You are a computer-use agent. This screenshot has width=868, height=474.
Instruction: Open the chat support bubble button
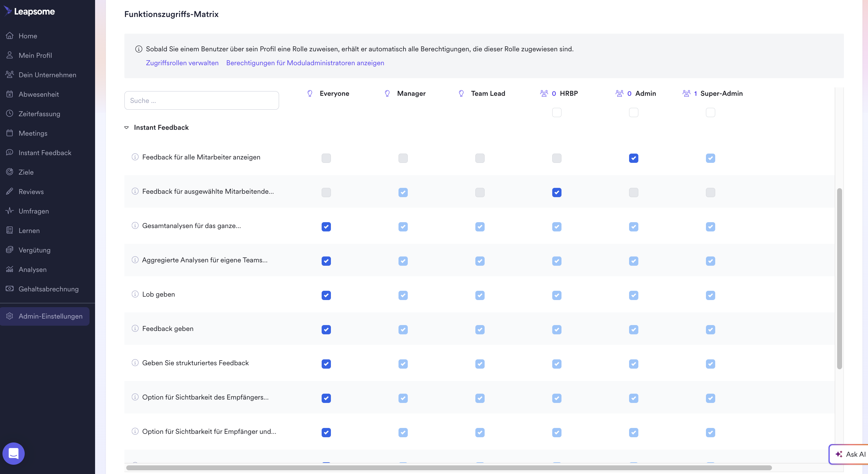click(x=14, y=453)
